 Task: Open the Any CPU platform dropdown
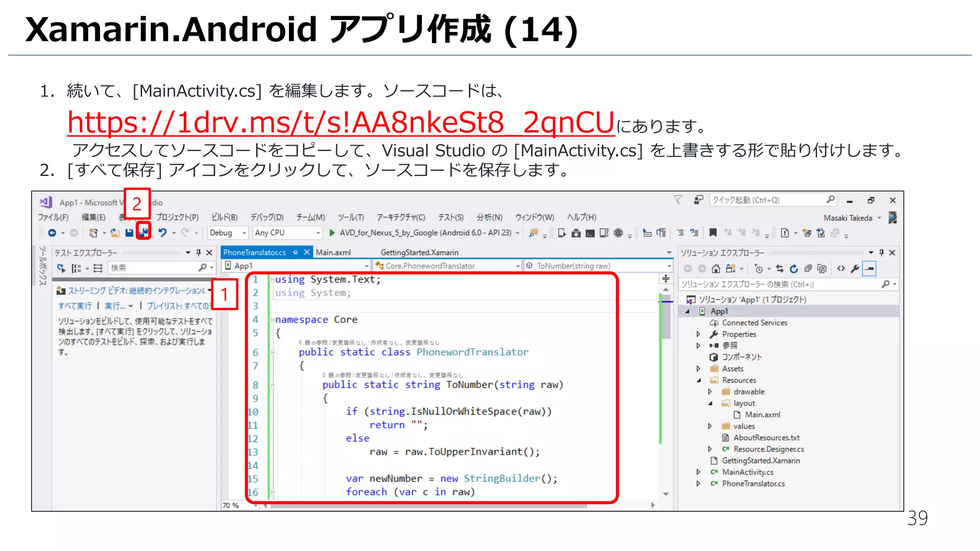coord(287,233)
